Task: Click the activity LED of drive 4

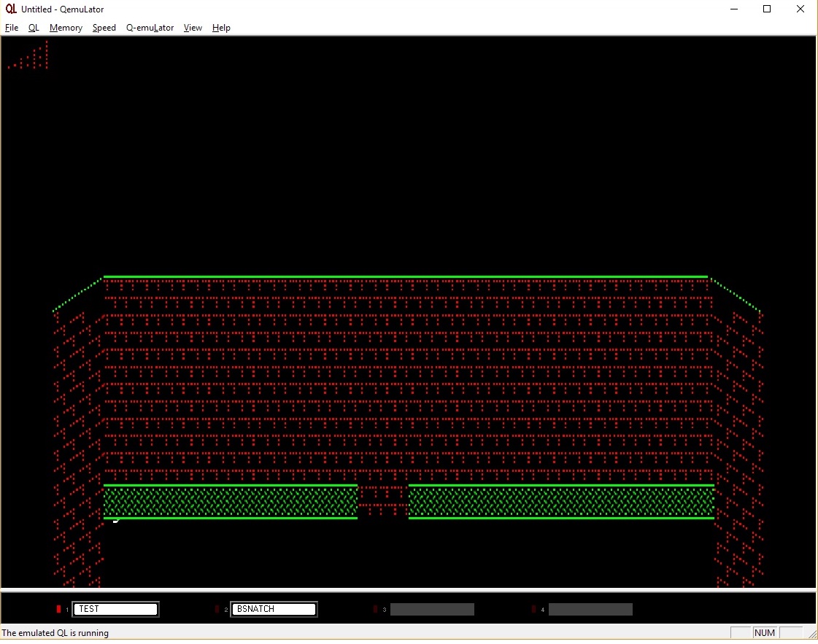Action: (533, 609)
